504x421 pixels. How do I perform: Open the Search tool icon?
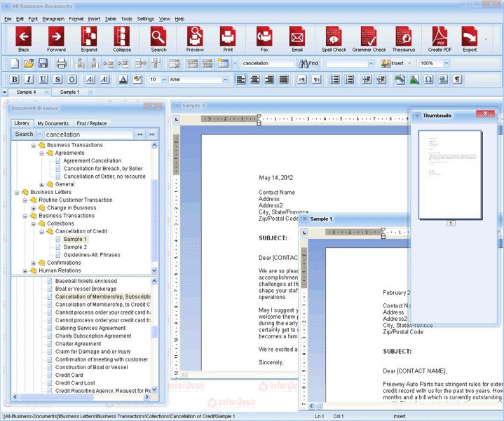click(x=158, y=37)
